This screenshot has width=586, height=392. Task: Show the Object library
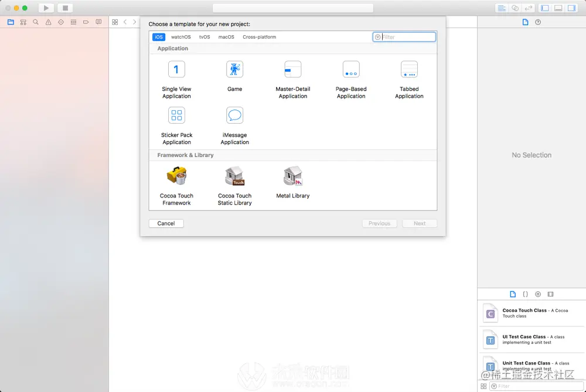pyautogui.click(x=538, y=294)
